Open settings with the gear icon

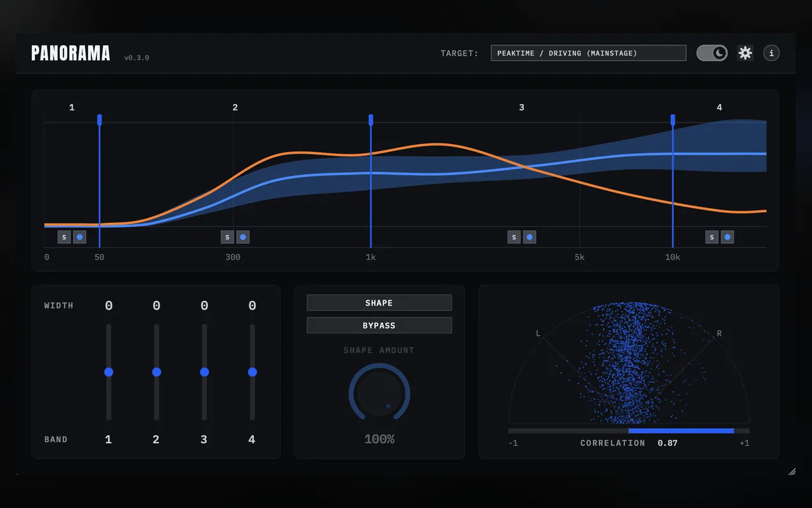(x=745, y=53)
